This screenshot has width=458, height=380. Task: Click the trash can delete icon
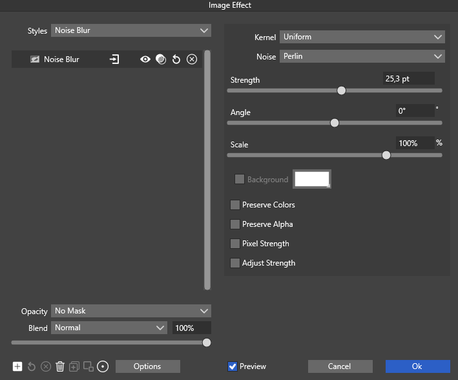click(x=60, y=367)
